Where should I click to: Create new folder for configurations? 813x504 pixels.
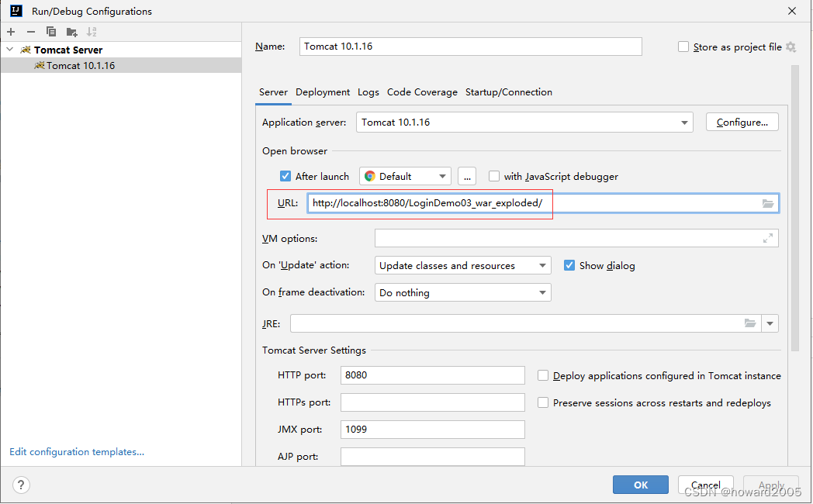pos(71,32)
